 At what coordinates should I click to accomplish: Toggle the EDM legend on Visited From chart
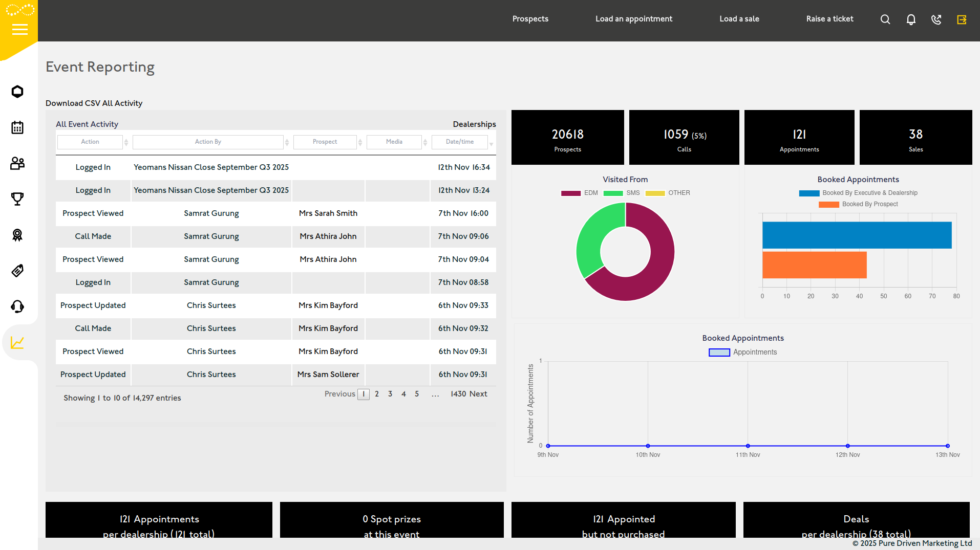click(581, 193)
